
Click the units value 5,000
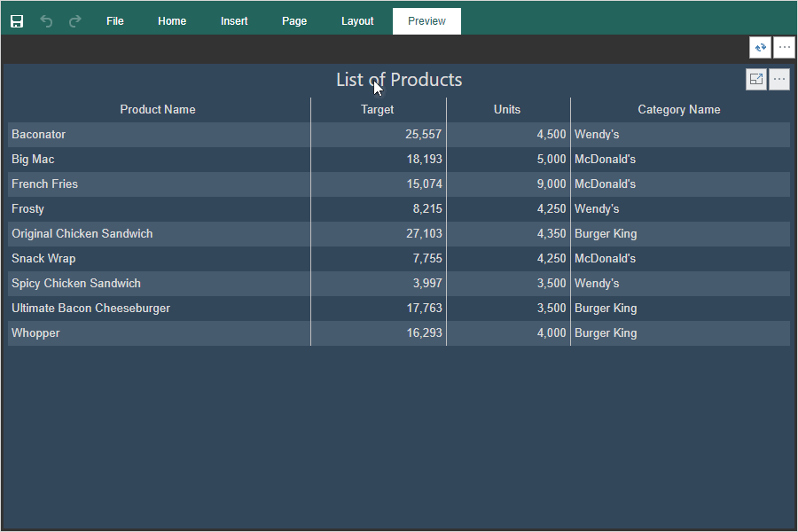coord(552,160)
